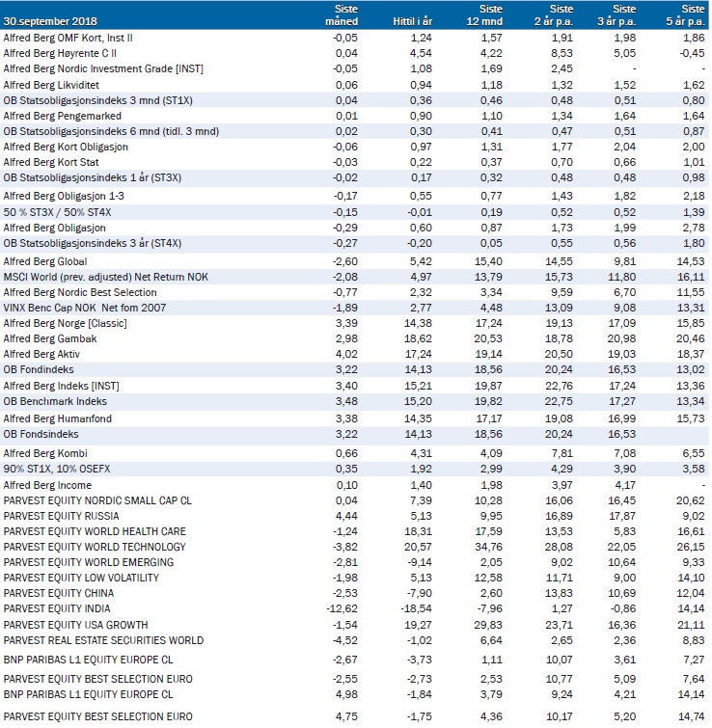Screen dimensions: 712x728
Task: Select the 22,76 Indeks two-year value
Action: tap(559, 386)
